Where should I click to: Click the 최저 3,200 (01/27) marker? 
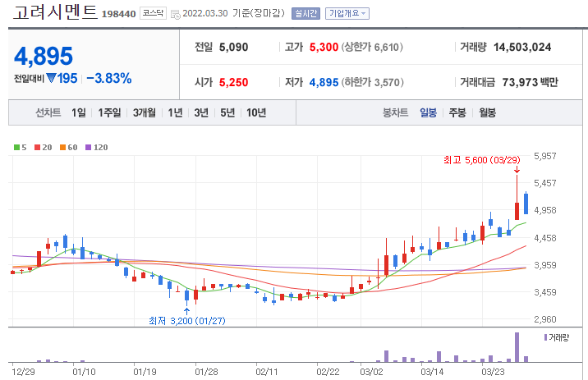(x=187, y=321)
